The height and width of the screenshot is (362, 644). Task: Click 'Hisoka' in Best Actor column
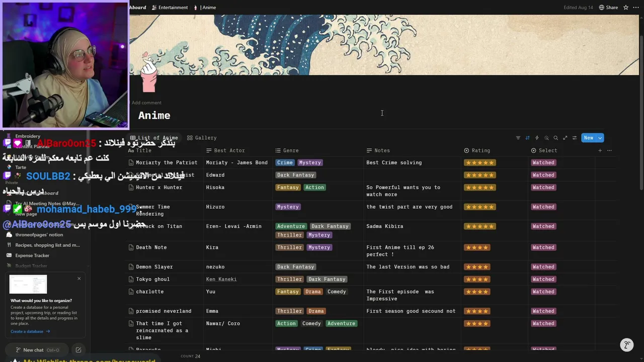pyautogui.click(x=215, y=188)
